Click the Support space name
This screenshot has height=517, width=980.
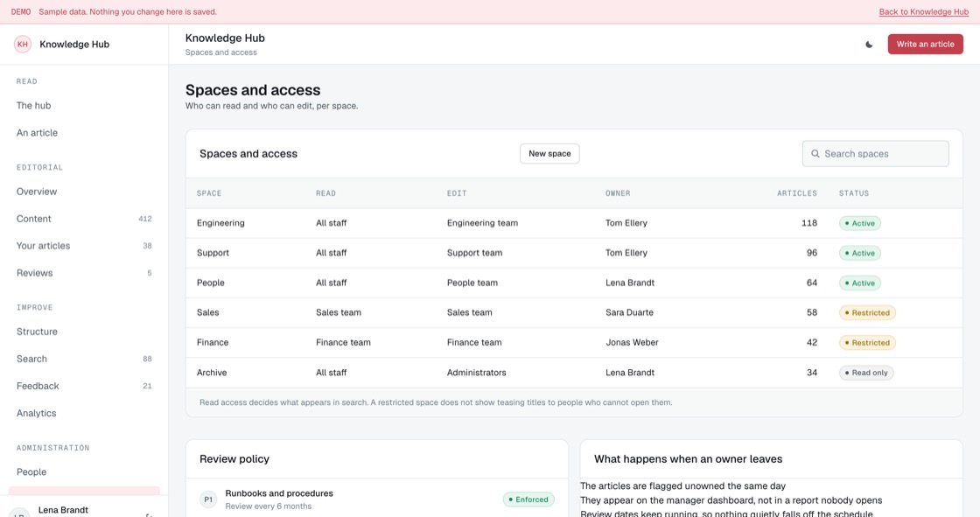click(213, 253)
